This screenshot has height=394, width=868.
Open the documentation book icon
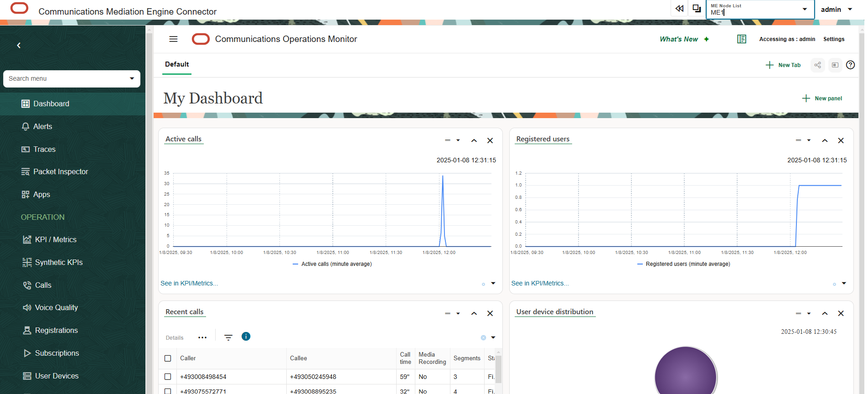[742, 39]
